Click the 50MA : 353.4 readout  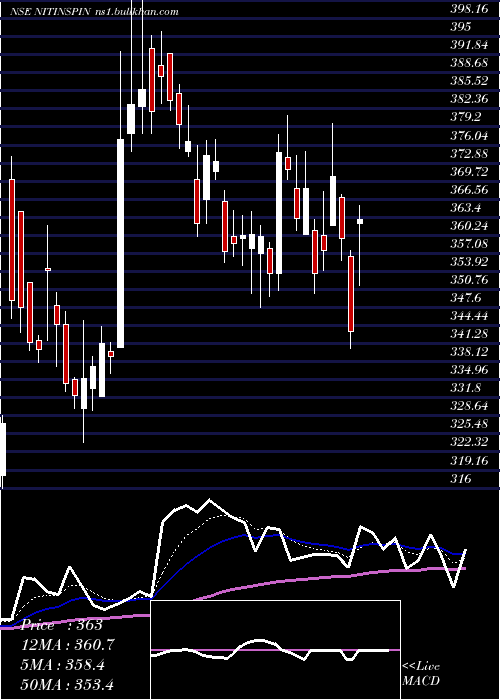click(x=67, y=684)
